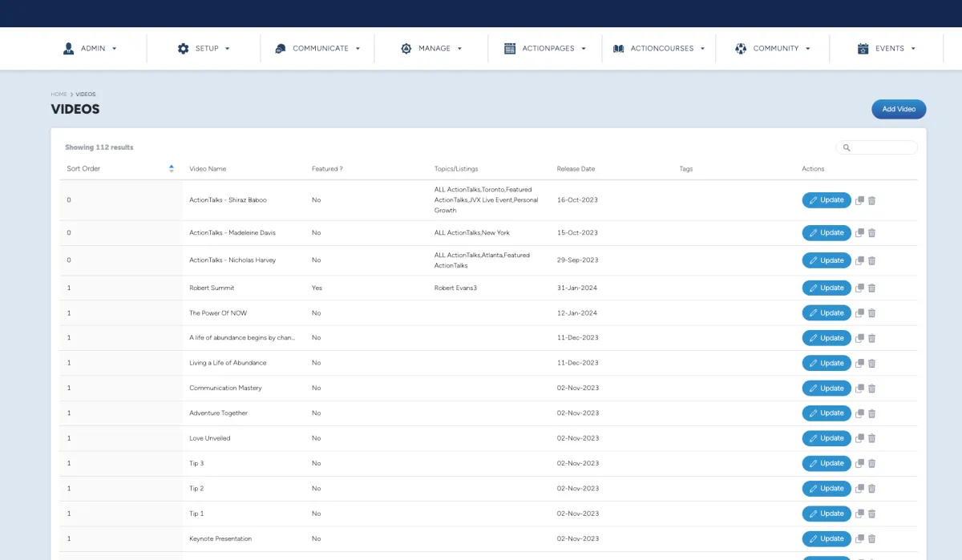Update the Living a Life of Abundance video
Image resolution: width=962 pixels, height=560 pixels.
pos(827,363)
